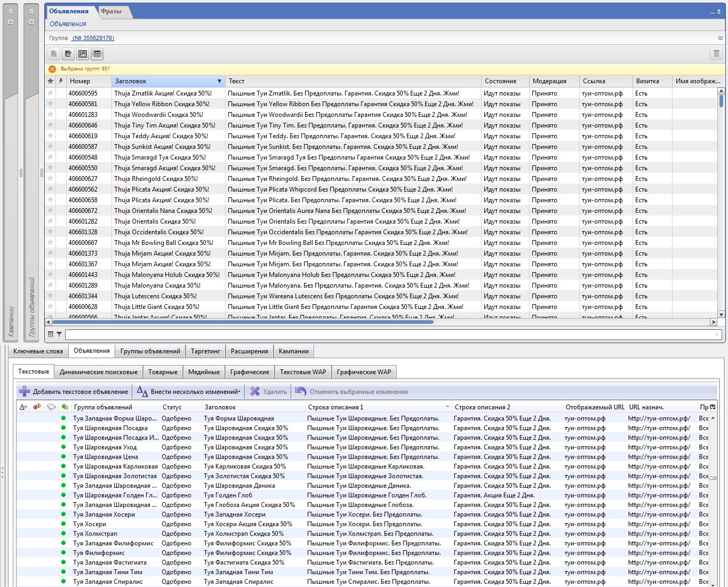Screen dimensions: 728x587
Task: Click the top icon on Группы объявлений side panel
Action: click(x=31, y=11)
